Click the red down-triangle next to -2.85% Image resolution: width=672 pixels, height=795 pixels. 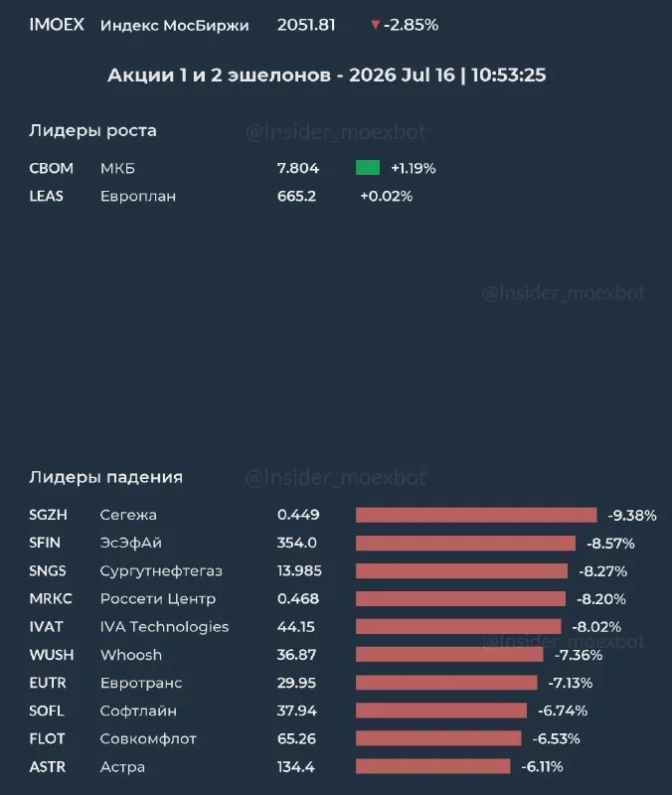click(x=376, y=24)
